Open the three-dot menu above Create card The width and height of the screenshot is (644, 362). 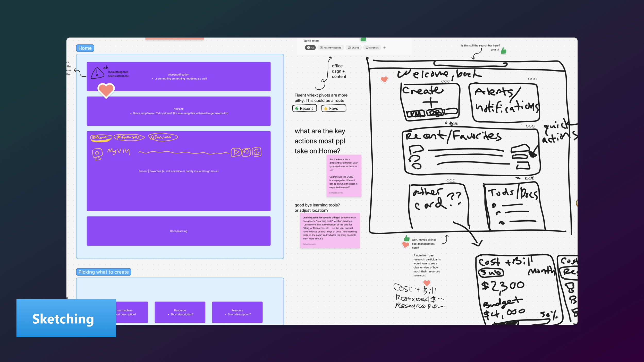tap(445, 81)
